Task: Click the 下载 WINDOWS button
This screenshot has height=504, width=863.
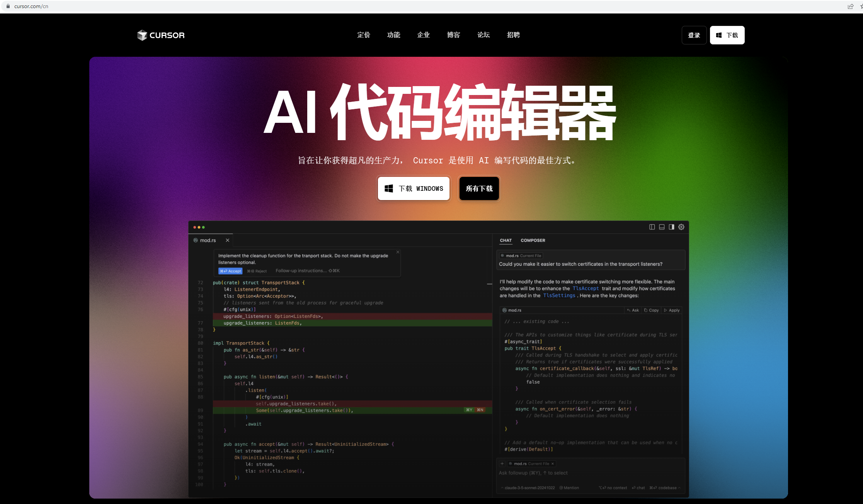Action: coord(414,188)
